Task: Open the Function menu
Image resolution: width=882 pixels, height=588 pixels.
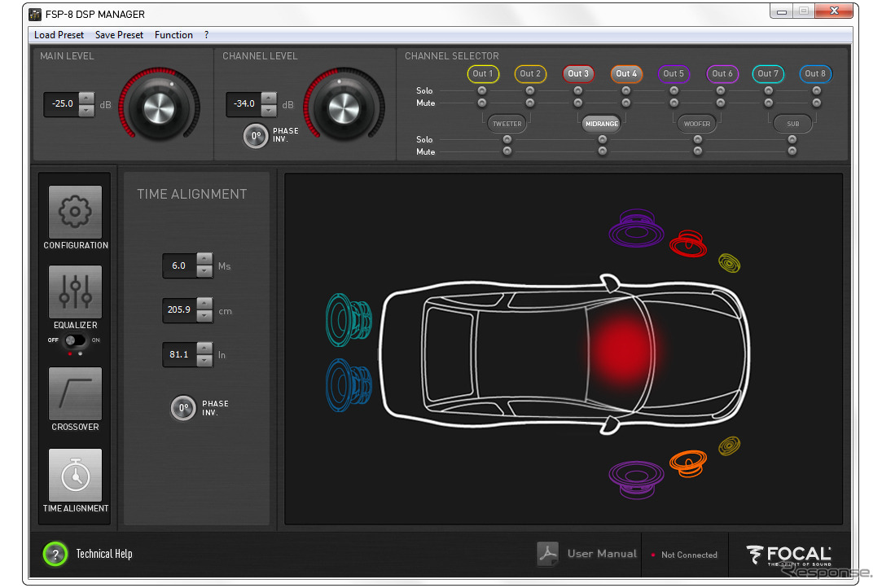Action: (x=173, y=35)
